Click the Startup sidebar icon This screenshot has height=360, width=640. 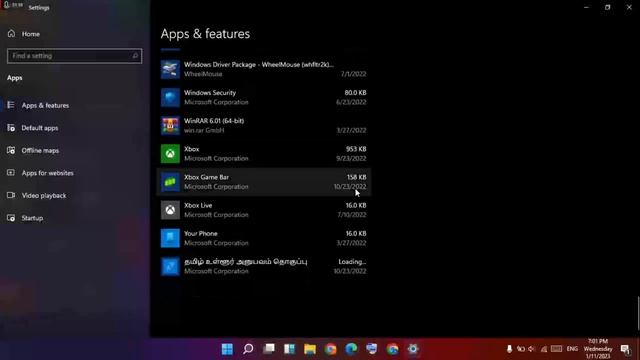coord(11,218)
